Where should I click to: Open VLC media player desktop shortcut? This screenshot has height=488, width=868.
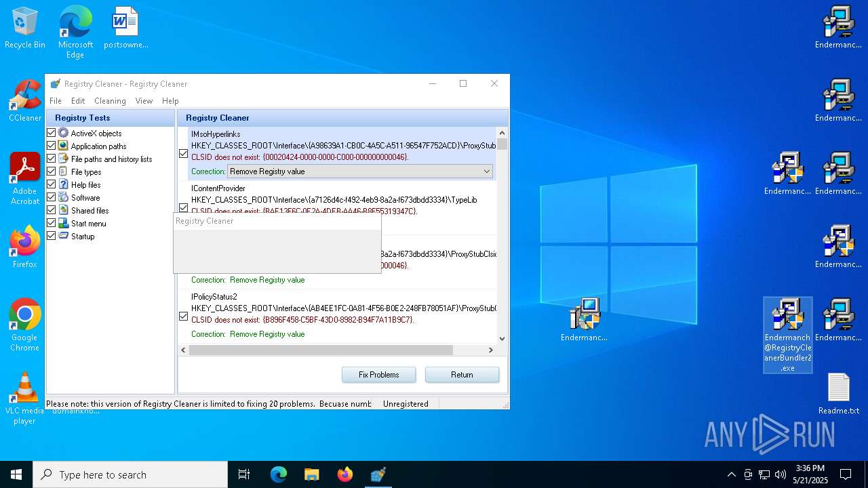point(25,398)
